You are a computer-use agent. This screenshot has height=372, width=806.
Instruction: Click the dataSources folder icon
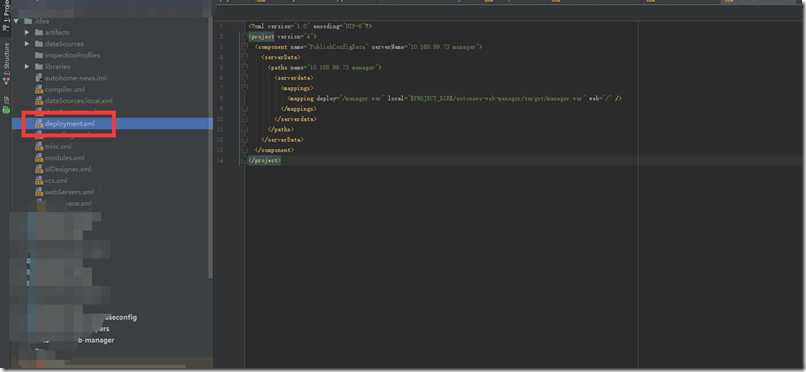click(39, 44)
